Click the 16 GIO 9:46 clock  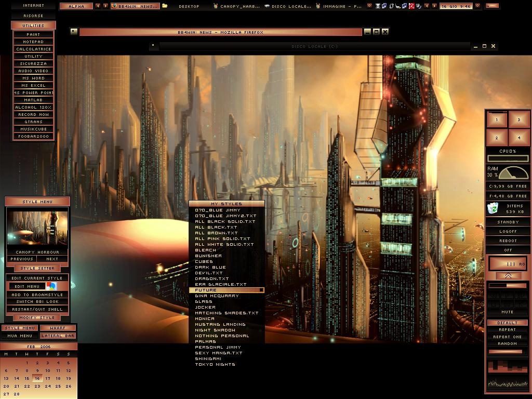coord(456,6)
